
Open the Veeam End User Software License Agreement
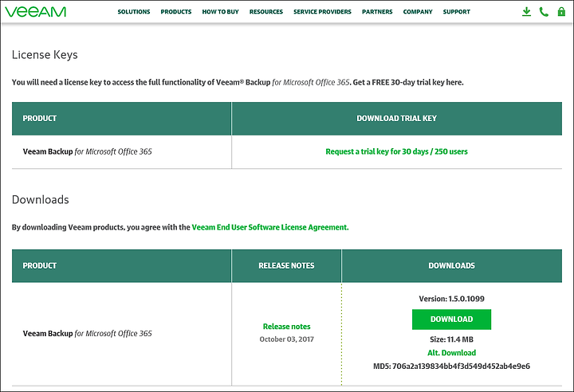coord(270,227)
